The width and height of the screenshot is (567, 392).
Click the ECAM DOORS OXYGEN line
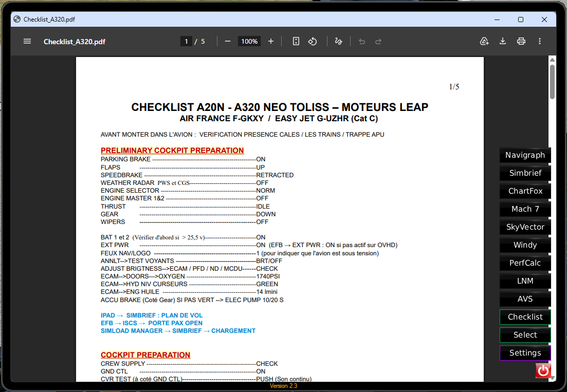190,276
